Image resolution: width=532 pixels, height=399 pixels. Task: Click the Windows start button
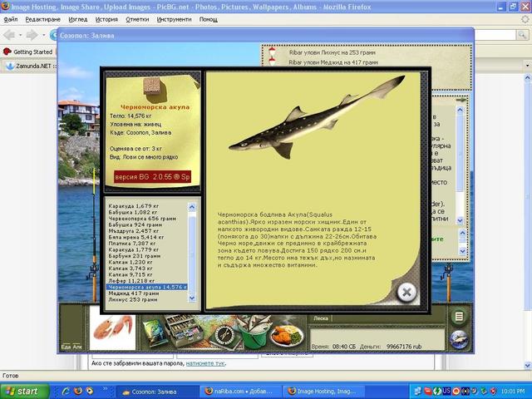(24, 392)
